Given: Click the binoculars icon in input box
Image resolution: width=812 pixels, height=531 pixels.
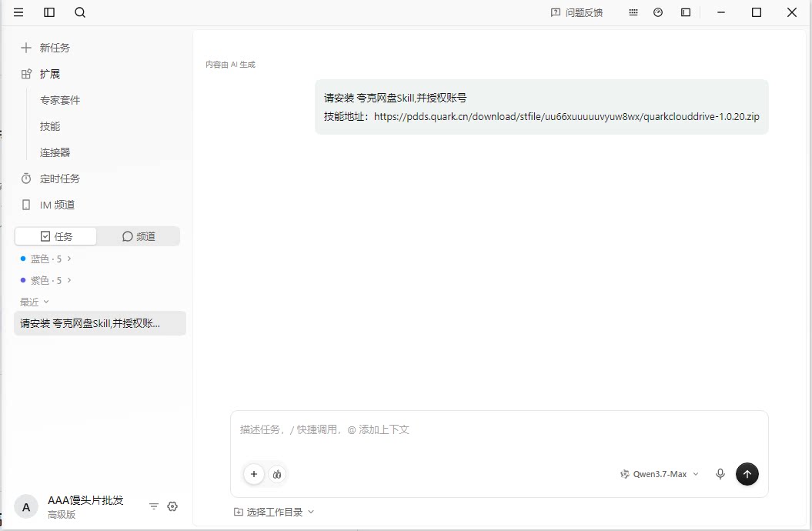Looking at the screenshot, I should tap(278, 474).
